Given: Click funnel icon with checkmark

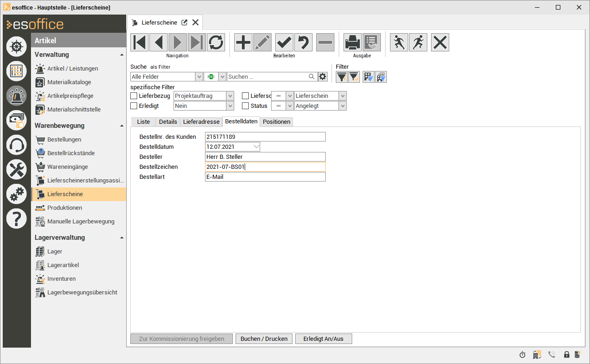Looking at the screenshot, I should pos(354,77).
